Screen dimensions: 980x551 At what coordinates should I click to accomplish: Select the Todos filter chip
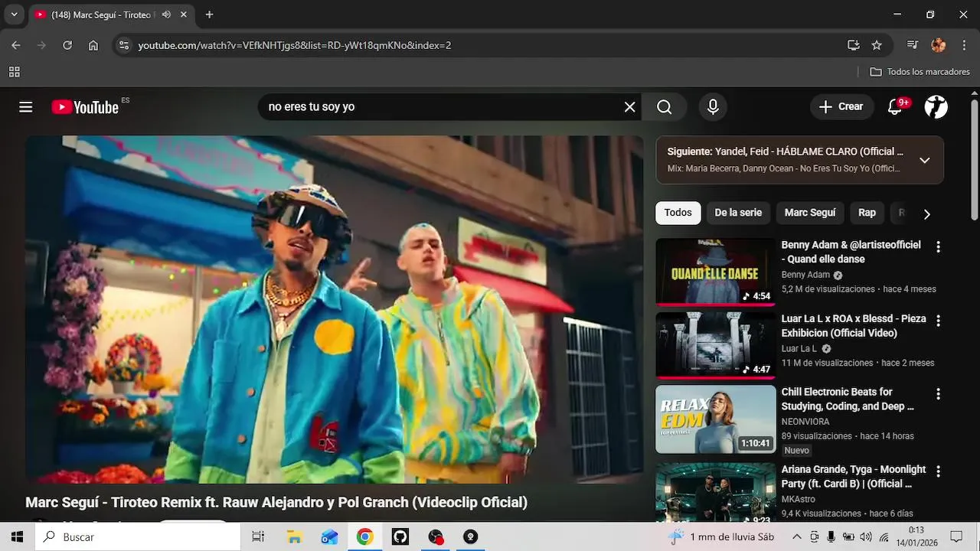678,213
